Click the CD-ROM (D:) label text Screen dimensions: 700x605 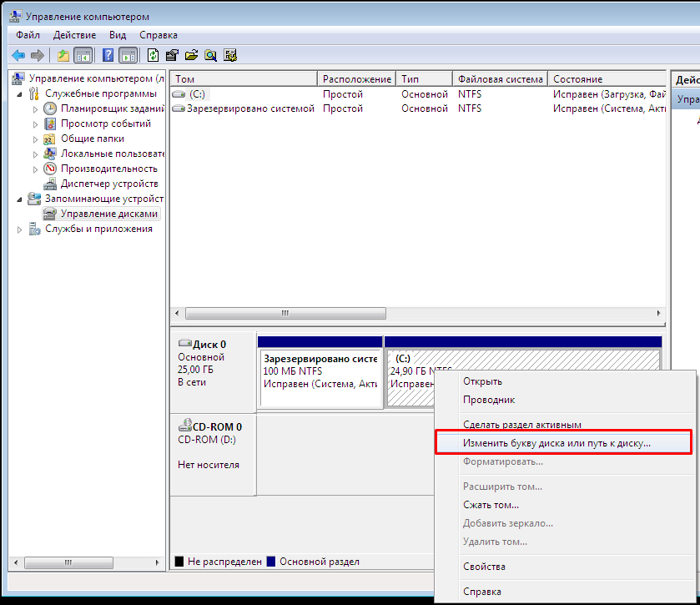point(207,440)
